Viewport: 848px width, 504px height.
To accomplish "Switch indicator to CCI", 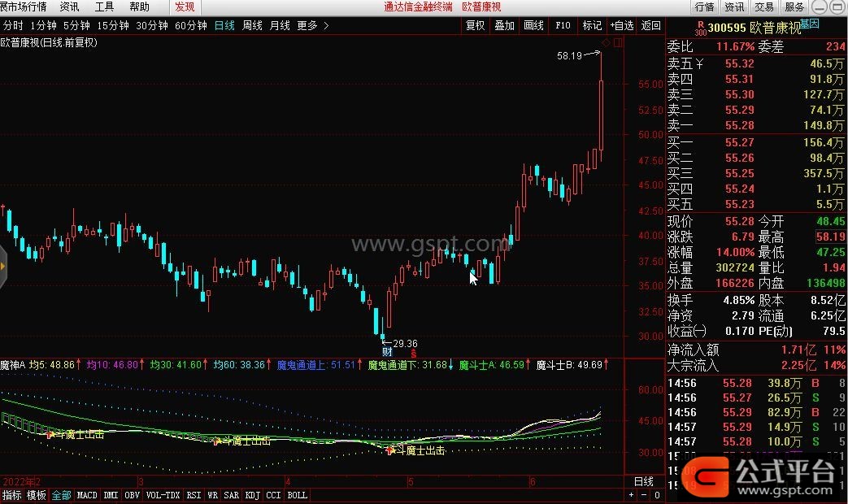I will [274, 495].
